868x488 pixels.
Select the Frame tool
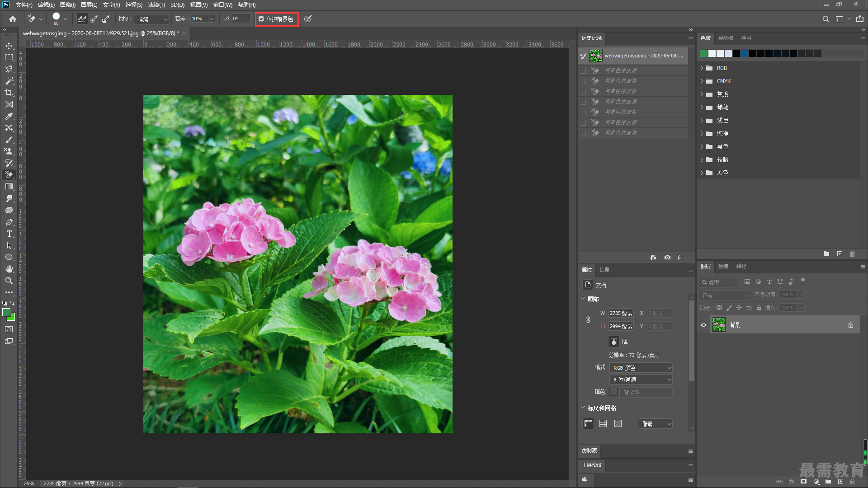9,104
